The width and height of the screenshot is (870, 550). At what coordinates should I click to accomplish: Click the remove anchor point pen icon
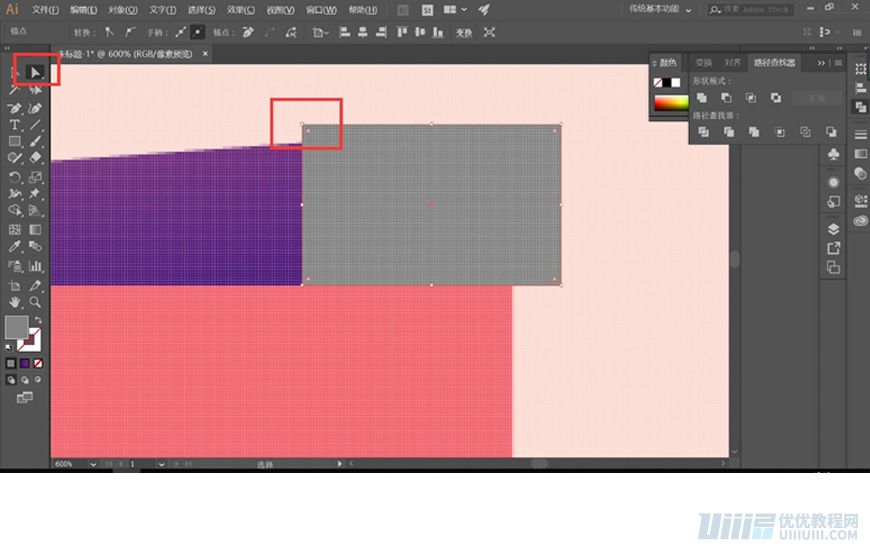click(x=248, y=32)
